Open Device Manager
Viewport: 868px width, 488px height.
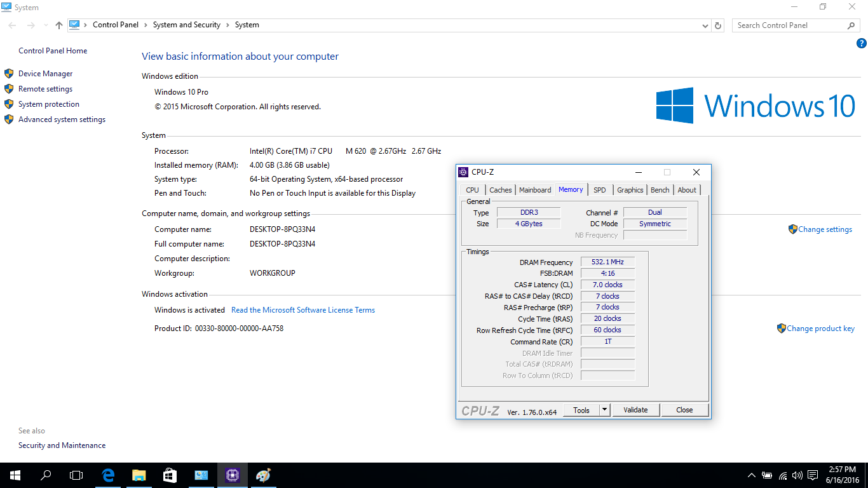[x=46, y=74]
